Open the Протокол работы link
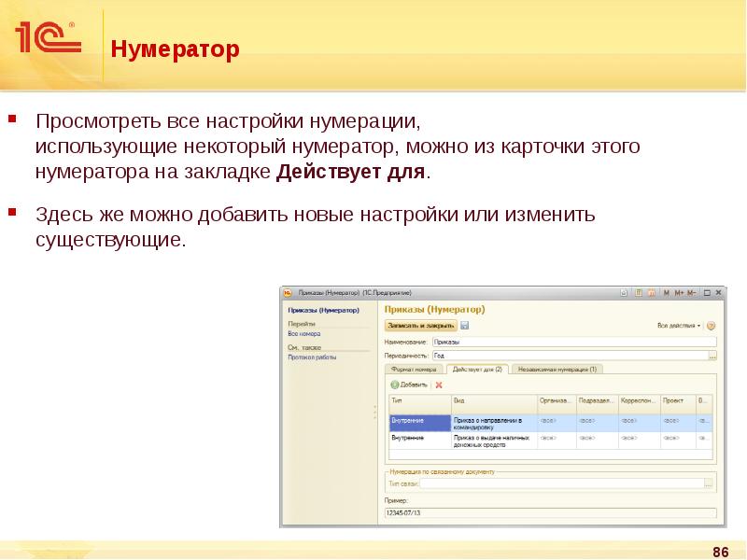 pos(312,357)
